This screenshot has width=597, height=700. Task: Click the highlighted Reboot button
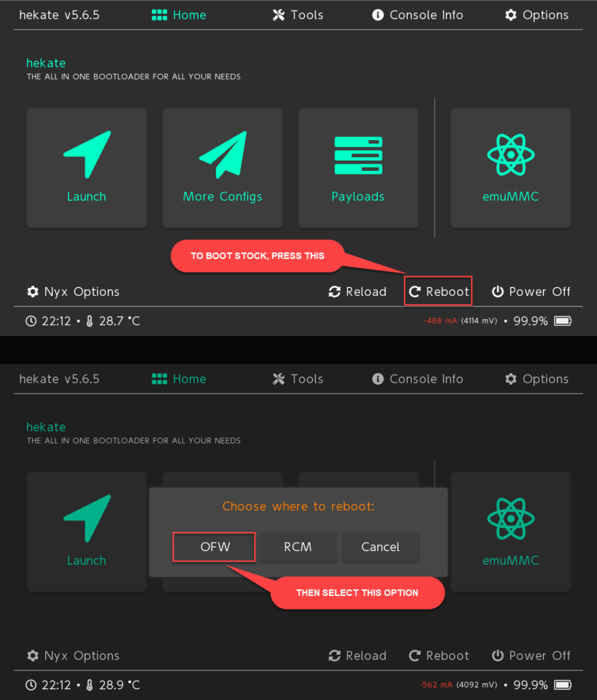click(x=438, y=291)
